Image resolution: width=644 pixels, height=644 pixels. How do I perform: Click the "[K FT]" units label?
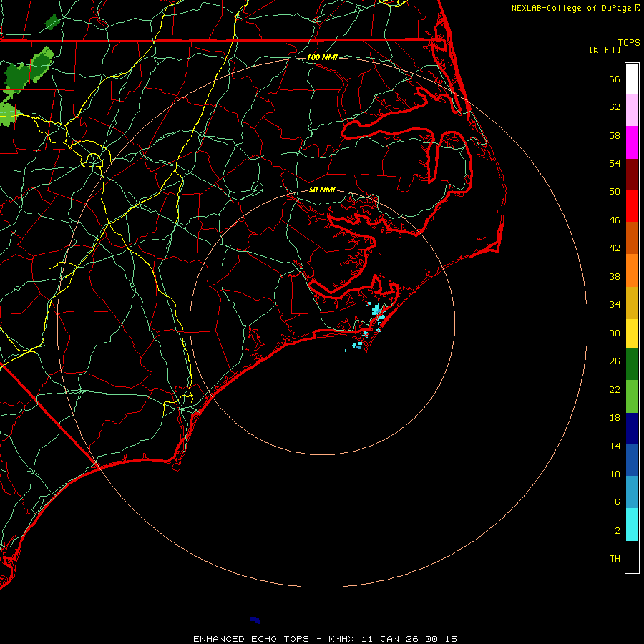(605, 50)
